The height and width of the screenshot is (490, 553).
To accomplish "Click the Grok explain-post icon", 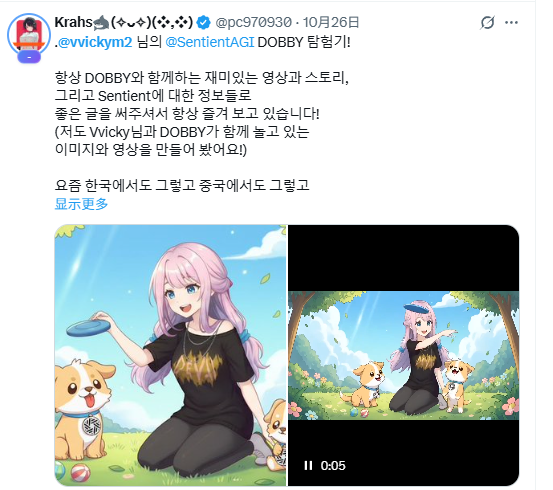I will pos(487,23).
